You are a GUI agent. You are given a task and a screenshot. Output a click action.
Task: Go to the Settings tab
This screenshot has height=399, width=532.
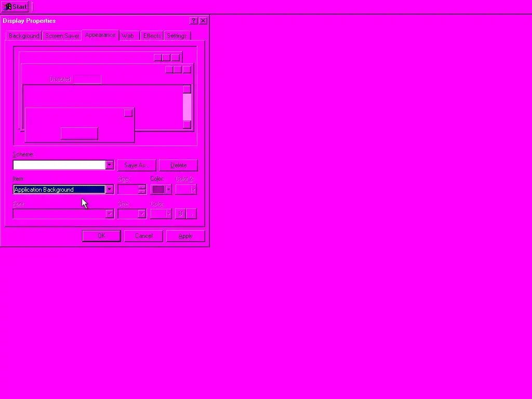click(x=177, y=36)
